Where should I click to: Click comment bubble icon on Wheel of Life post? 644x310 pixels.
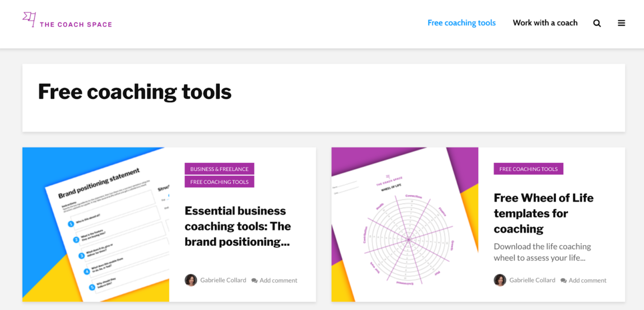563,281
